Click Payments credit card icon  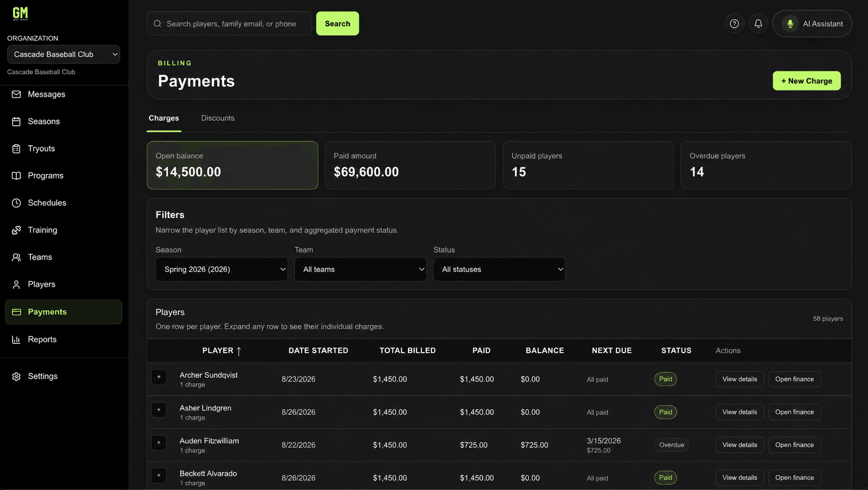click(17, 312)
